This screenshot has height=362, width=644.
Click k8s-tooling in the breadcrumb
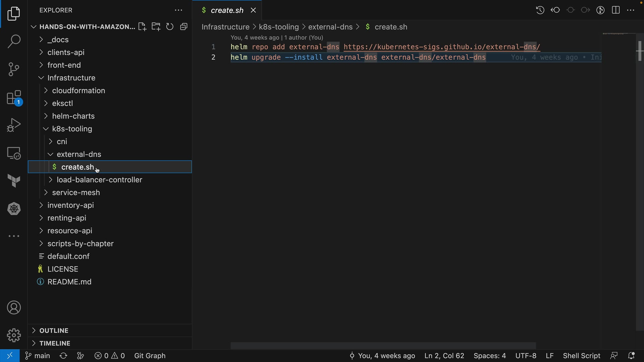coord(278,27)
